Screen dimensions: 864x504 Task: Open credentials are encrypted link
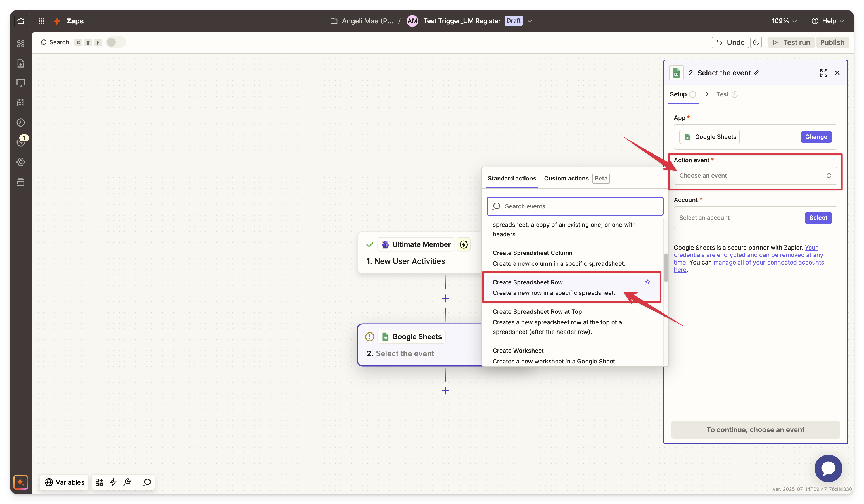coord(748,255)
